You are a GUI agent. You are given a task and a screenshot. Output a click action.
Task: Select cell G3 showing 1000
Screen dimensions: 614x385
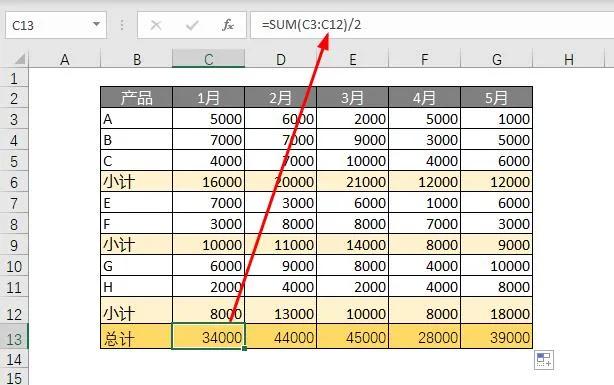pos(497,119)
